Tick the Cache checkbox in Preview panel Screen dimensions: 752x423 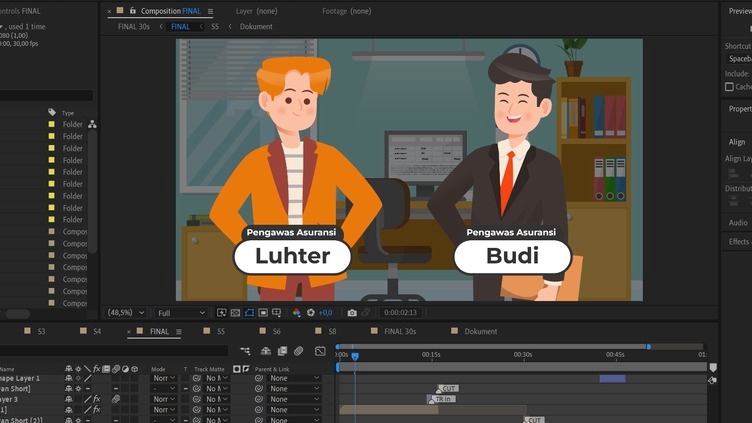click(729, 87)
